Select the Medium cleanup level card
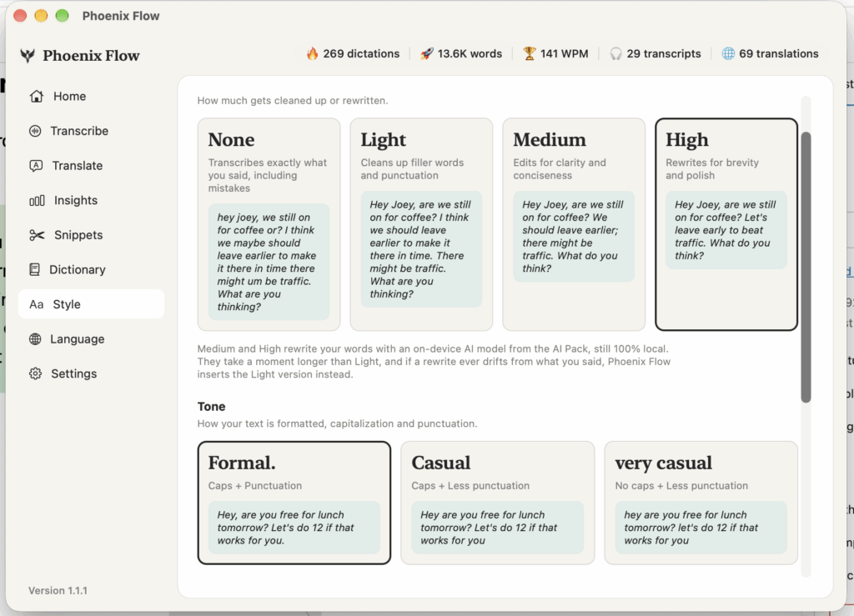 [574, 224]
